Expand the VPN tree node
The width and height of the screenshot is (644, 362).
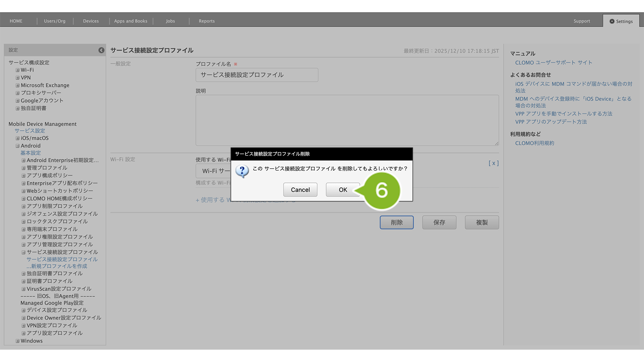(x=17, y=78)
